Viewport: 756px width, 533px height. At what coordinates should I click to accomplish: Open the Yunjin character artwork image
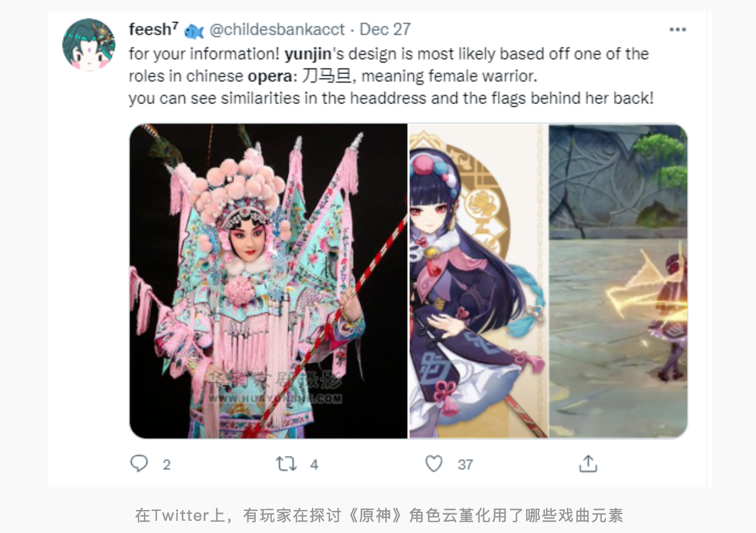[x=479, y=281]
